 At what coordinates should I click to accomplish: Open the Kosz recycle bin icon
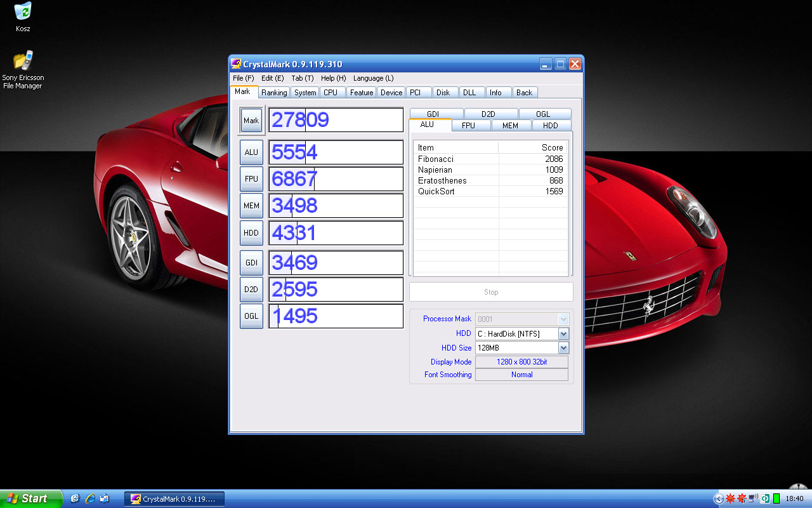pos(23,11)
